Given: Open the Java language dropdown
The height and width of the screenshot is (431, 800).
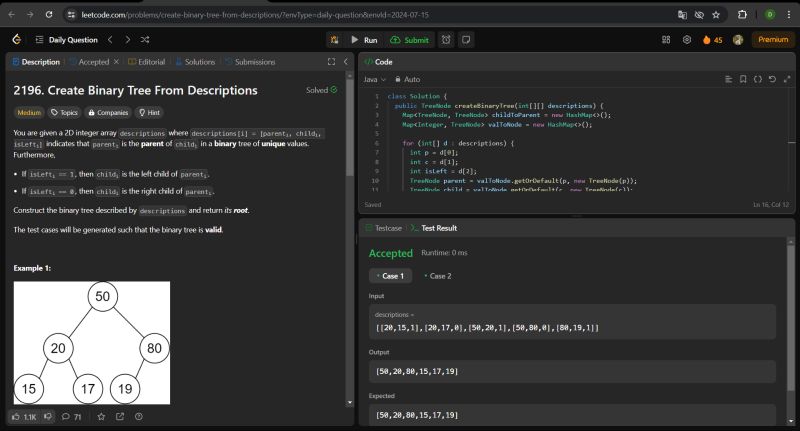Looking at the screenshot, I should tap(373, 79).
